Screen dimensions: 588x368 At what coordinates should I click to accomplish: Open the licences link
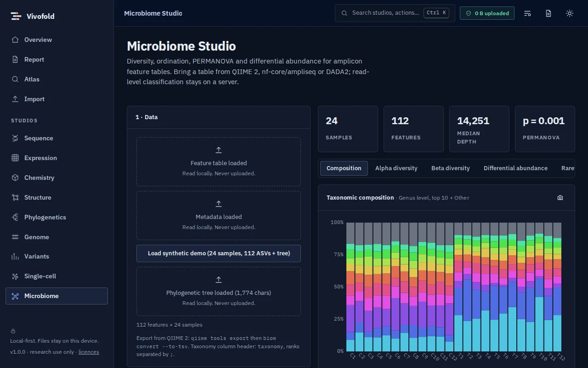(89, 352)
